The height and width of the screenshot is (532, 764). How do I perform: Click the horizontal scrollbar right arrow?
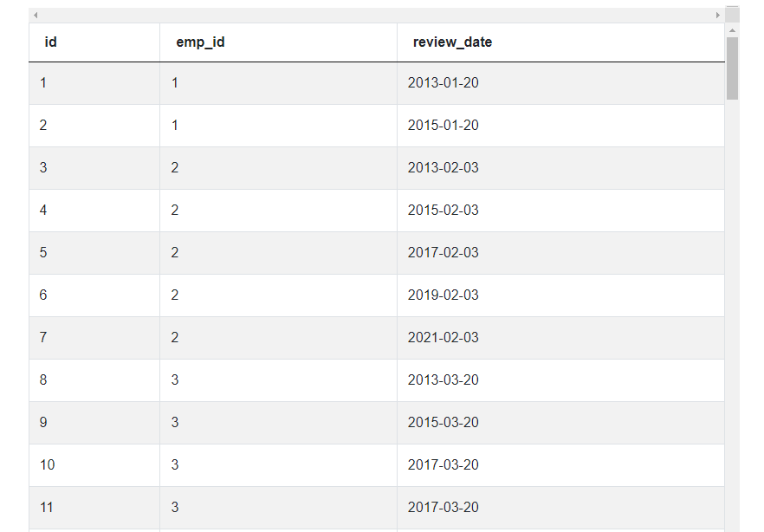click(718, 15)
